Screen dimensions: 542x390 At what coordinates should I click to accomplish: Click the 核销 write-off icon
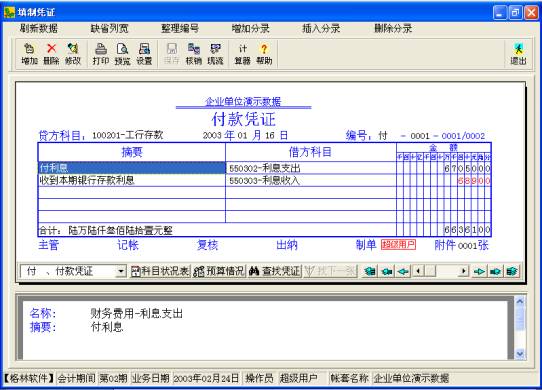coord(194,54)
